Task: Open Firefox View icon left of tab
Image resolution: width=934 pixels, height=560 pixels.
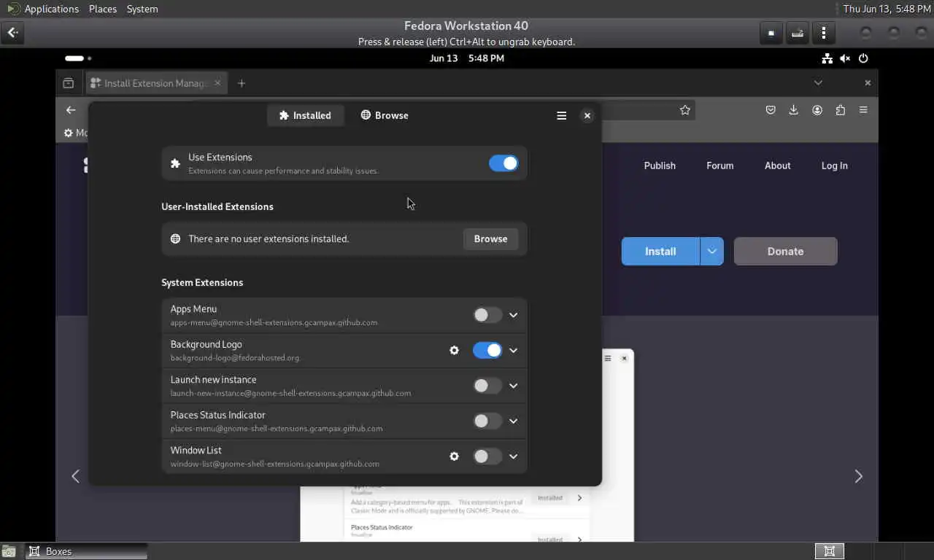Action: point(69,83)
